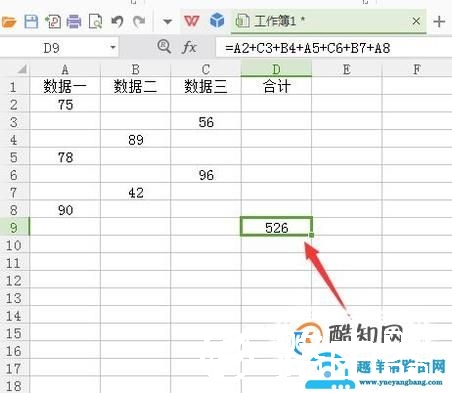This screenshot has width=452, height=393.
Task: Open the WPS home W icon
Action: click(192, 21)
